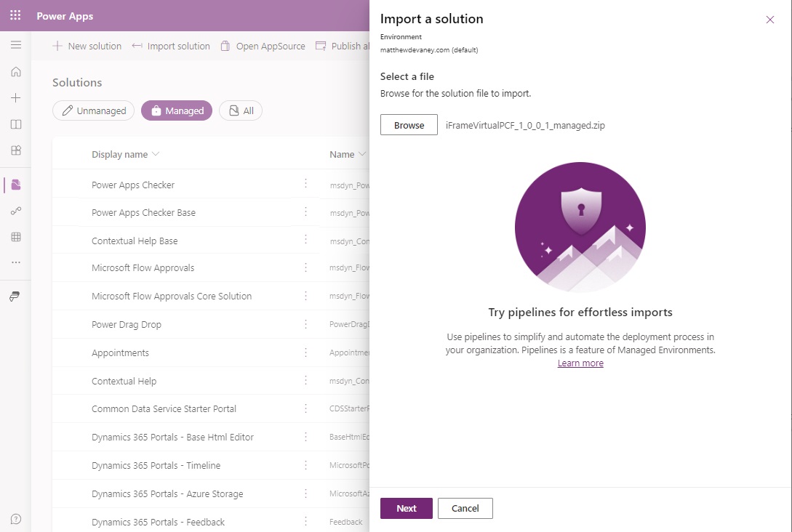Open the Learn more link about pipelines
Image resolution: width=792 pixels, height=532 pixels.
(580, 363)
